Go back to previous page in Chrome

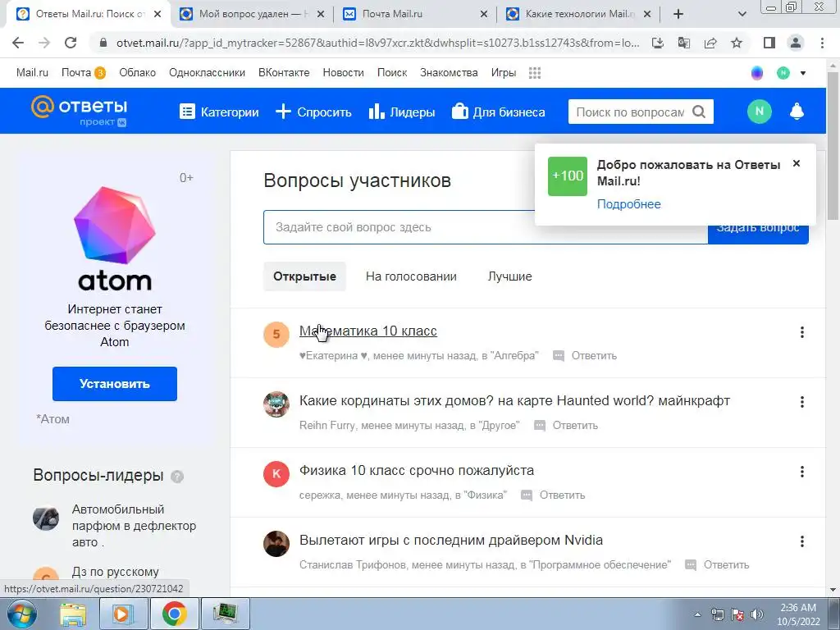pos(18,43)
